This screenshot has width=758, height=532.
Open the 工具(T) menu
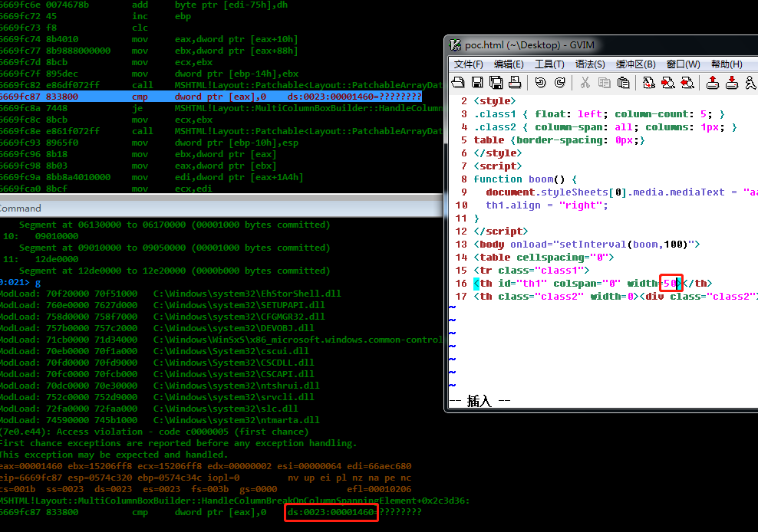[549, 64]
